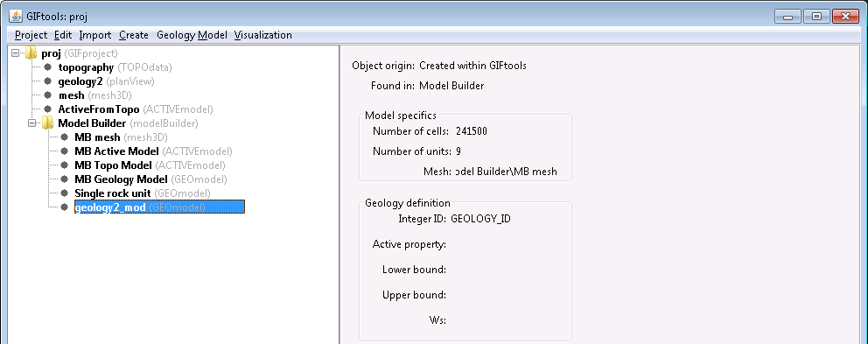Click the 241500 number of cells value
The image size is (868, 344).
[472, 132]
